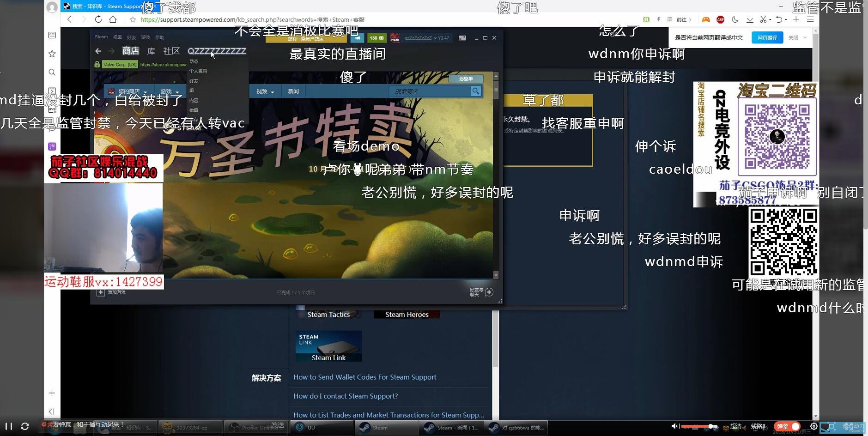Click the scissors screenshot tool

(x=763, y=19)
